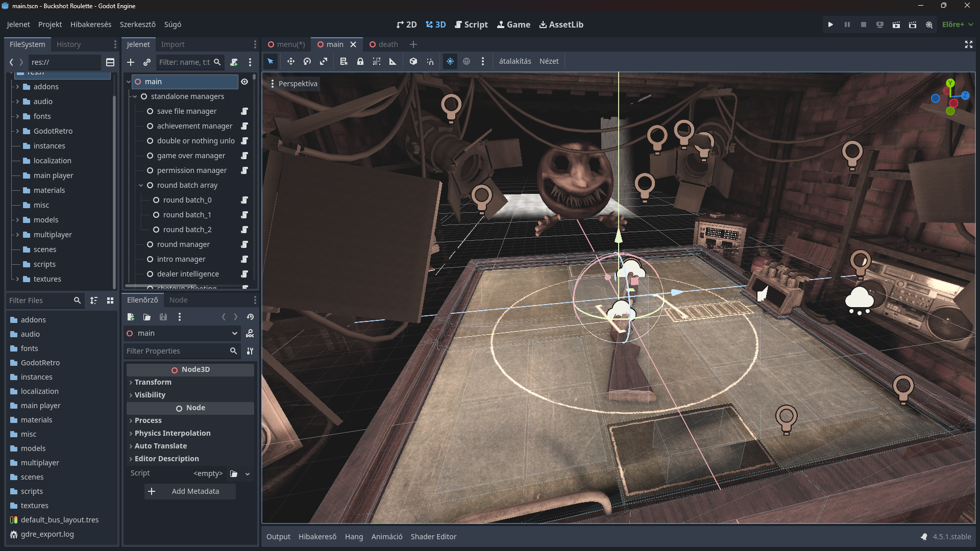Toggle preview environment globe icon
This screenshot has height=551, width=980.
coord(467,61)
